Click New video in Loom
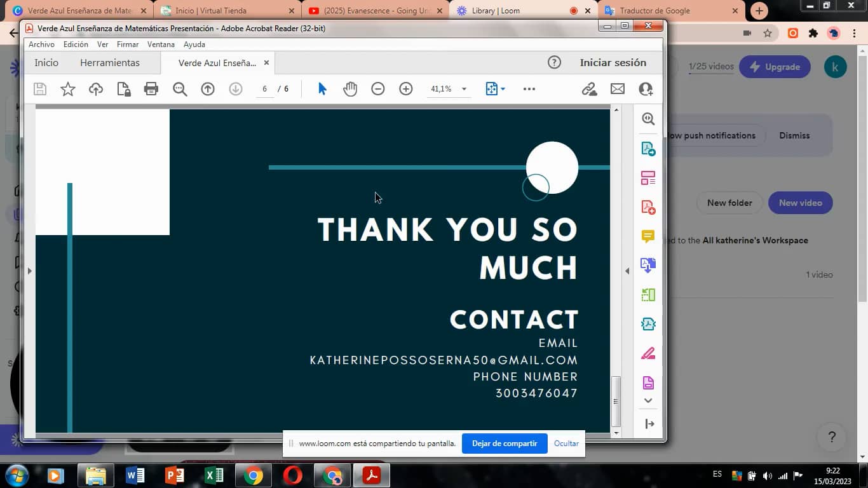The image size is (868, 488). click(801, 203)
